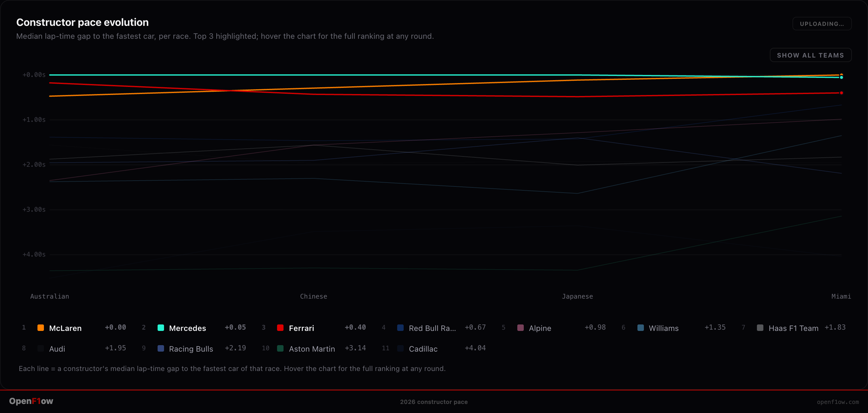The width and height of the screenshot is (868, 413).
Task: Click Aston Martin's green legend swatch
Action: tap(280, 348)
